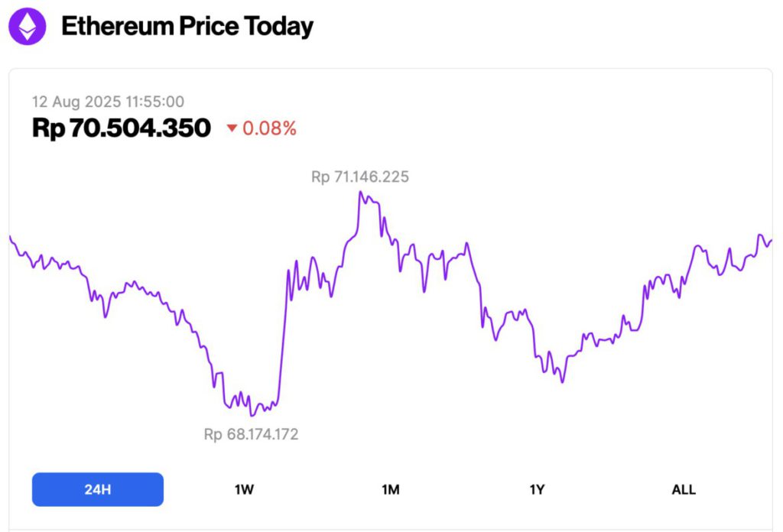The height and width of the screenshot is (532, 783).
Task: Click the purple price chart line
Action: coord(153,290)
